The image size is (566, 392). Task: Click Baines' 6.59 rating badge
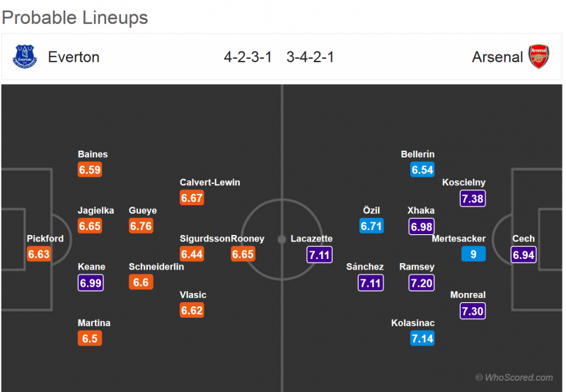pyautogui.click(x=90, y=170)
